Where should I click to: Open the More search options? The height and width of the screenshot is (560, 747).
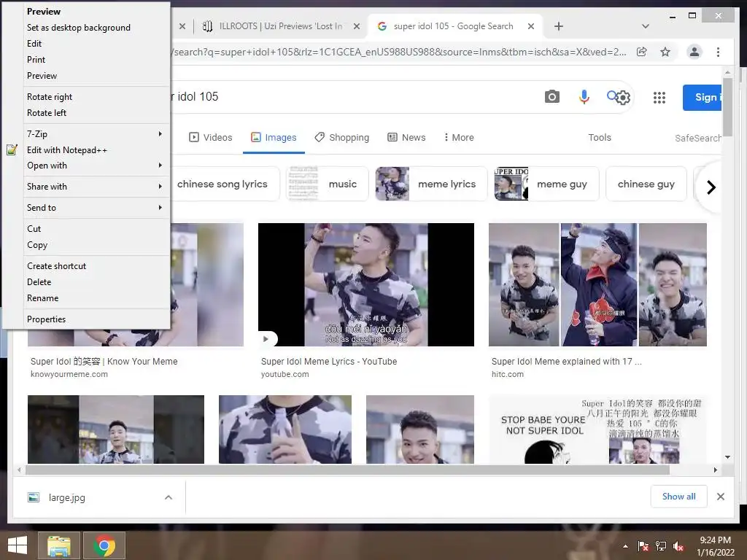[458, 138]
